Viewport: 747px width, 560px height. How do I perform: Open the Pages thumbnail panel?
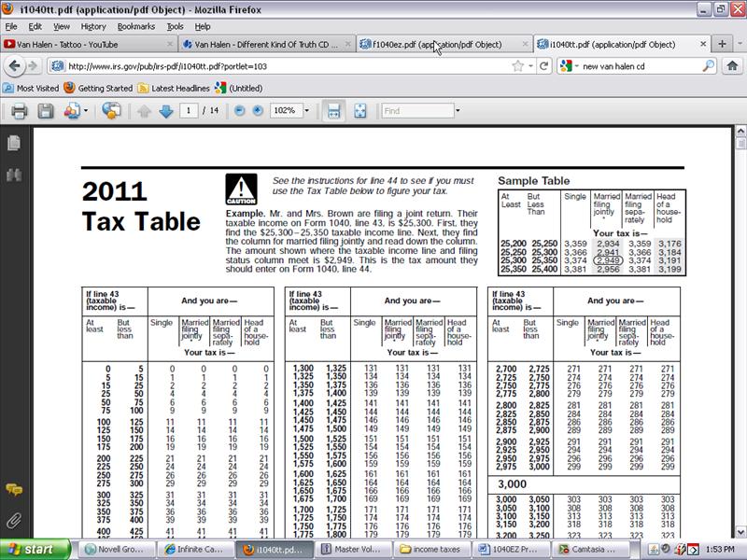click(x=14, y=143)
